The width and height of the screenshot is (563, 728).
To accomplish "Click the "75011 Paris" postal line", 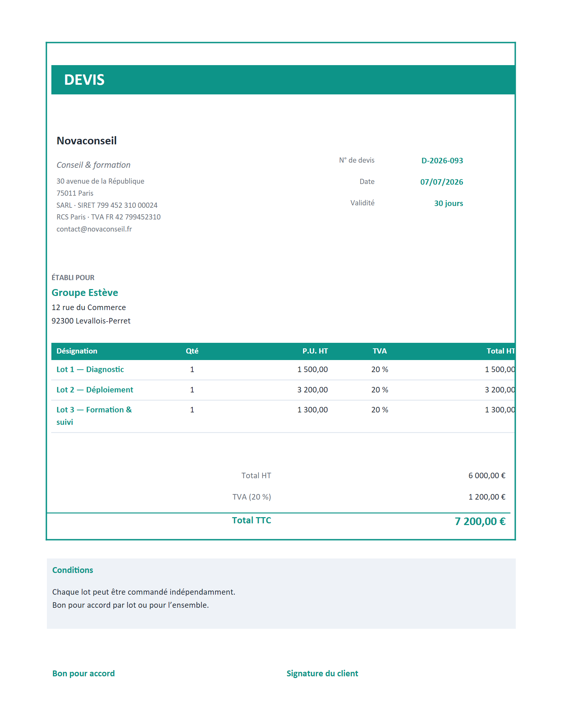I will tap(75, 193).
